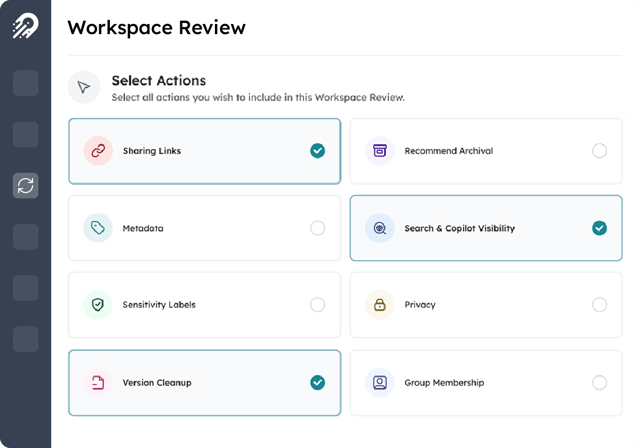Click the Search & Copilot Visibility icon
Screen dimensions: 640x448
379,228
